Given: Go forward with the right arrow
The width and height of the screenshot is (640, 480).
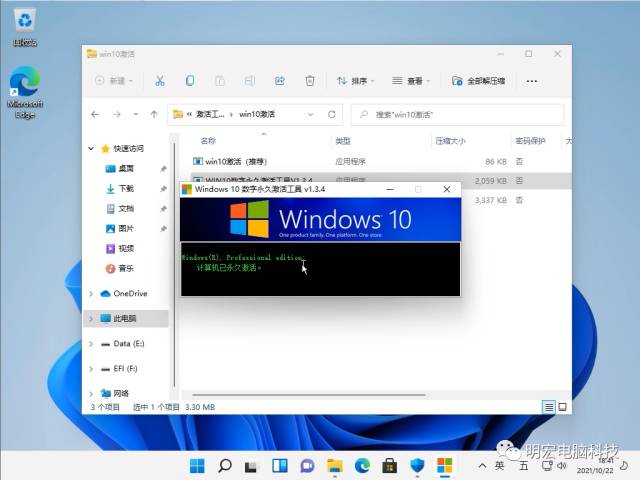Looking at the screenshot, I should click(x=117, y=115).
